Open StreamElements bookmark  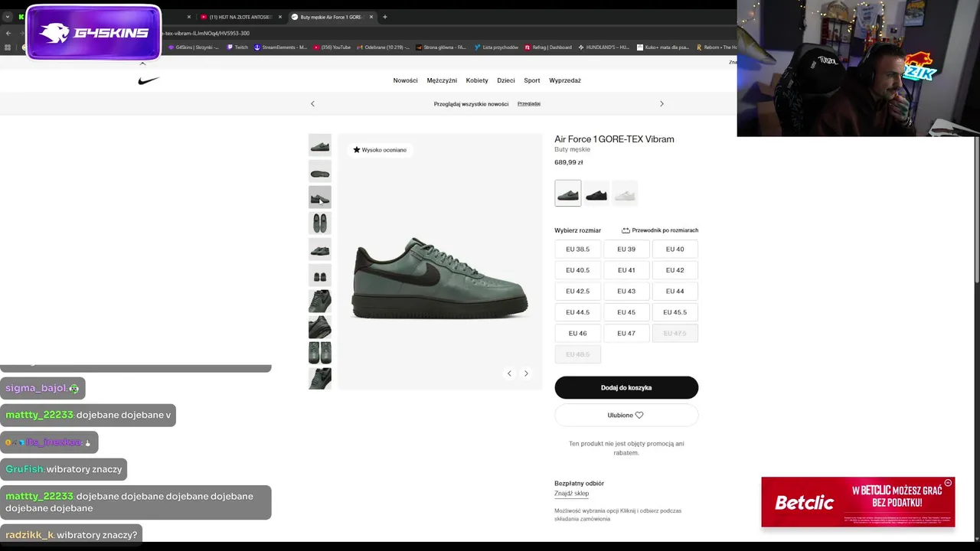[x=280, y=47]
